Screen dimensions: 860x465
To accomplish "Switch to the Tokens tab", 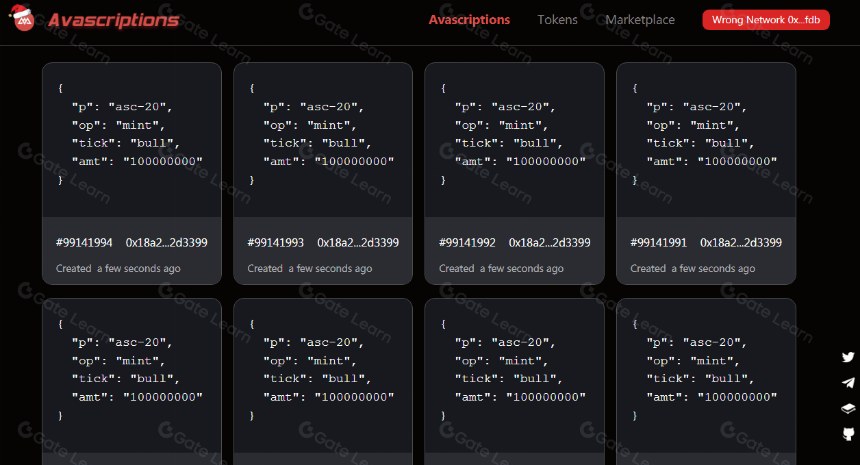I will click(557, 20).
